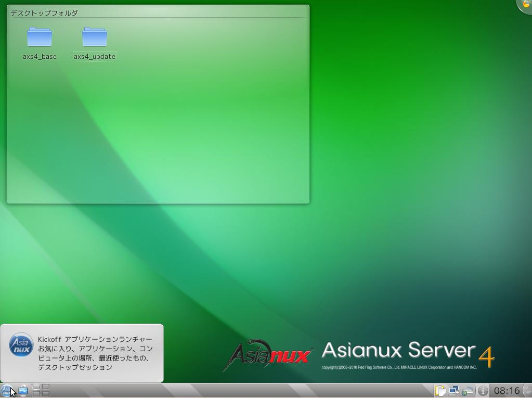
Task: Show notifications via the info tray icon
Action: (x=483, y=391)
